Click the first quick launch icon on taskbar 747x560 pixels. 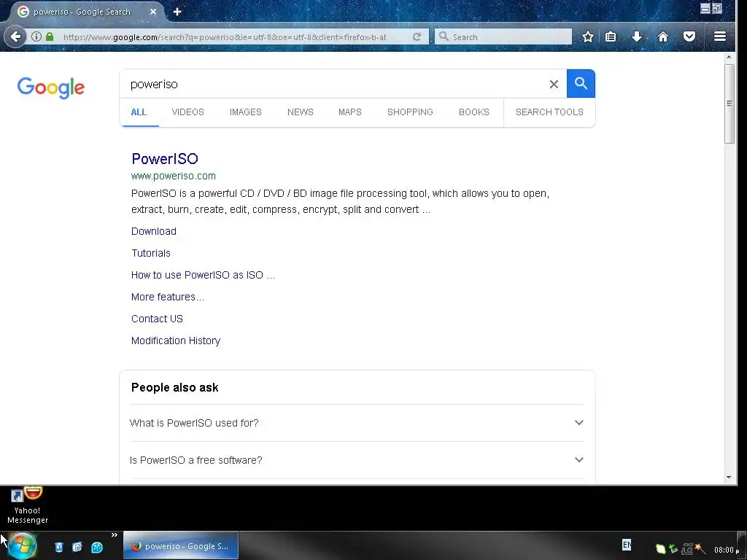coord(59,547)
